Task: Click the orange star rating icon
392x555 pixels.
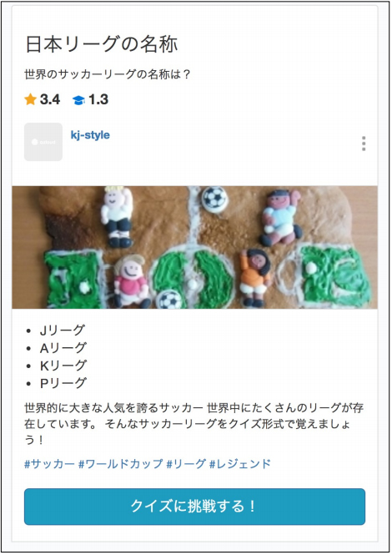Action: click(30, 99)
